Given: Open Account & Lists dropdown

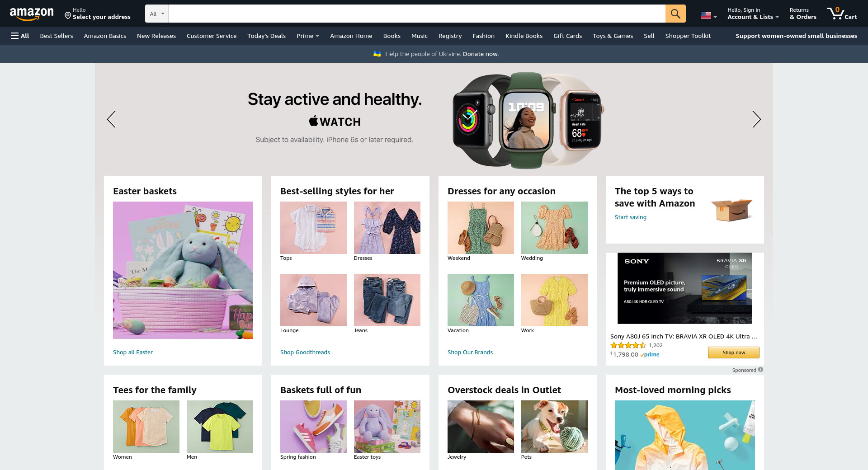Looking at the screenshot, I should tap(753, 14).
